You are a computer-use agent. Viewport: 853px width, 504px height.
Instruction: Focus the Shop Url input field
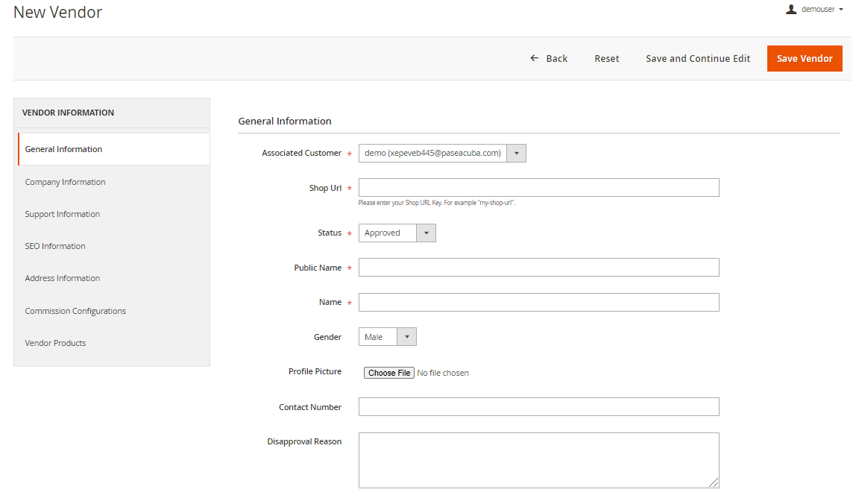(538, 188)
